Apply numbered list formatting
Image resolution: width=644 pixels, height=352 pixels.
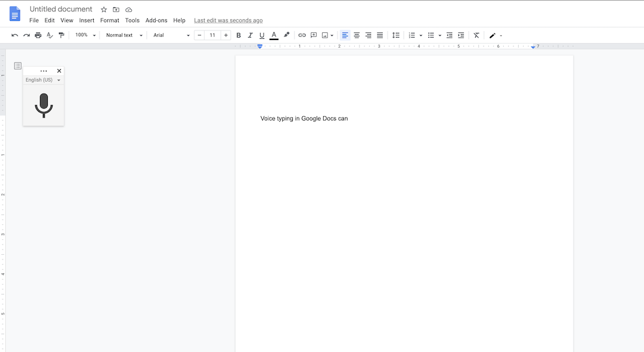[412, 35]
